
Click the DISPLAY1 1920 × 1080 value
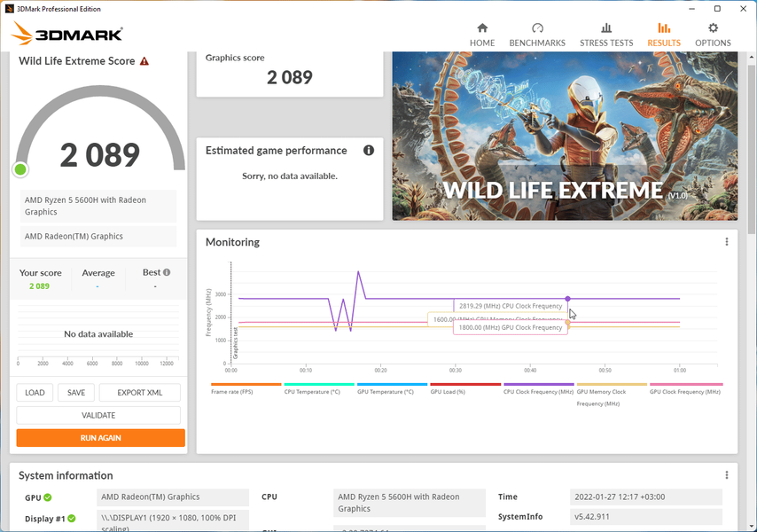173,520
